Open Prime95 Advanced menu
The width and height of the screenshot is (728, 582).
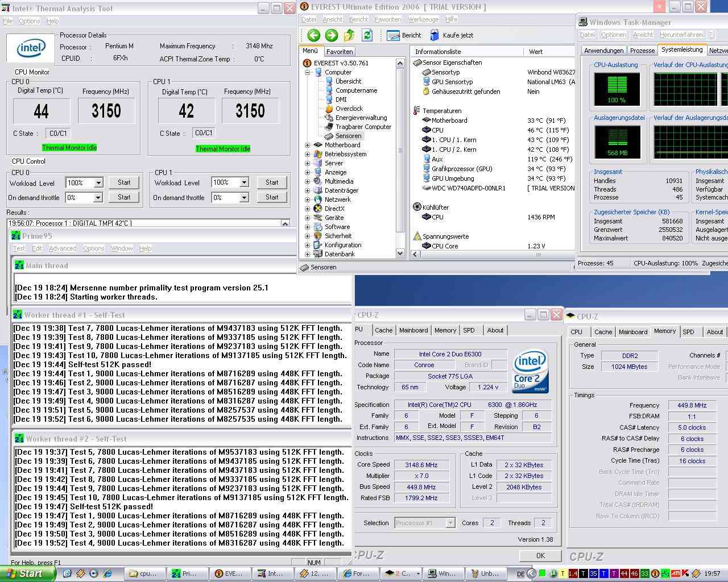(63, 248)
